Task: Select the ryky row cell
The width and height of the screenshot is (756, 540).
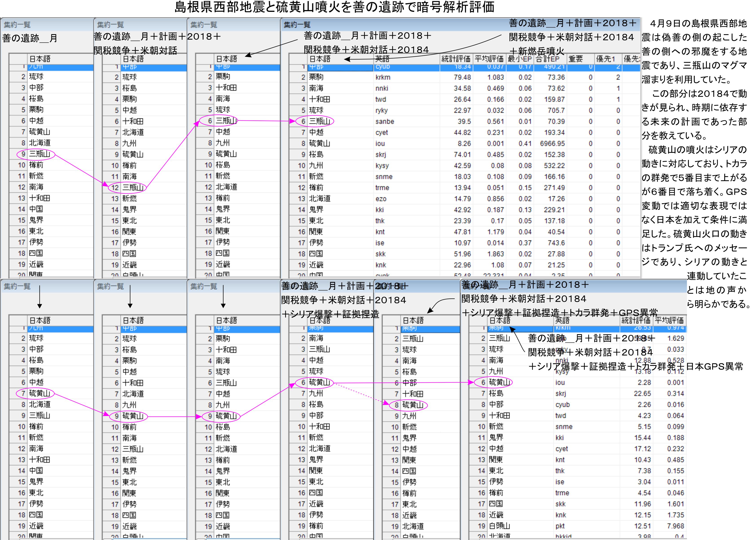Action: click(382, 110)
